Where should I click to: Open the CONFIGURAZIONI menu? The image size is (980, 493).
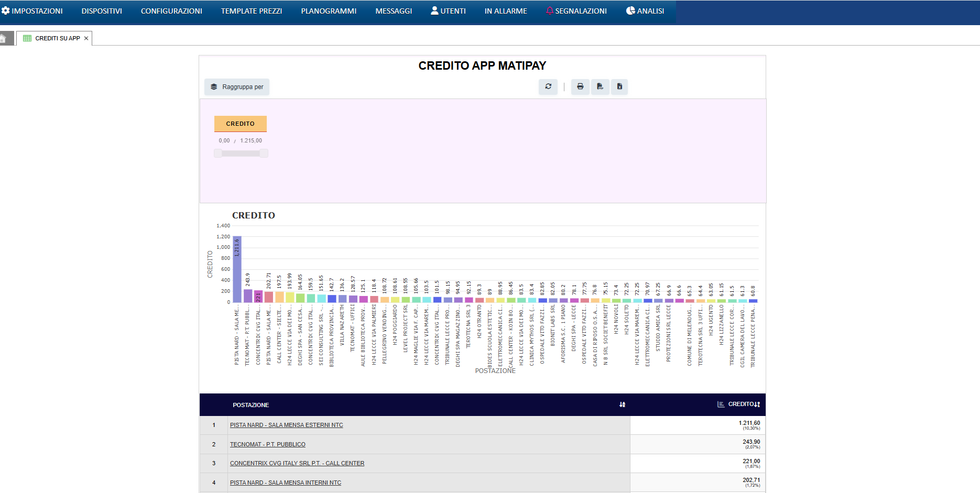click(171, 11)
